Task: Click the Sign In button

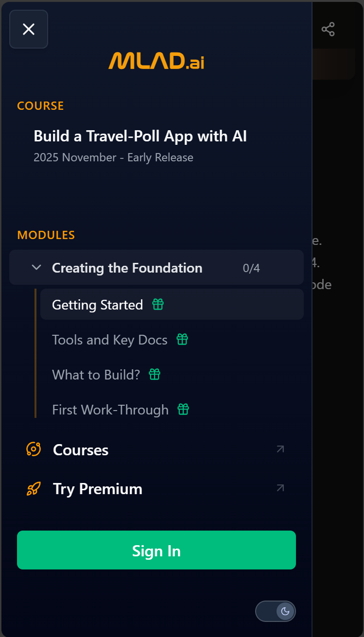Action: [x=156, y=550]
